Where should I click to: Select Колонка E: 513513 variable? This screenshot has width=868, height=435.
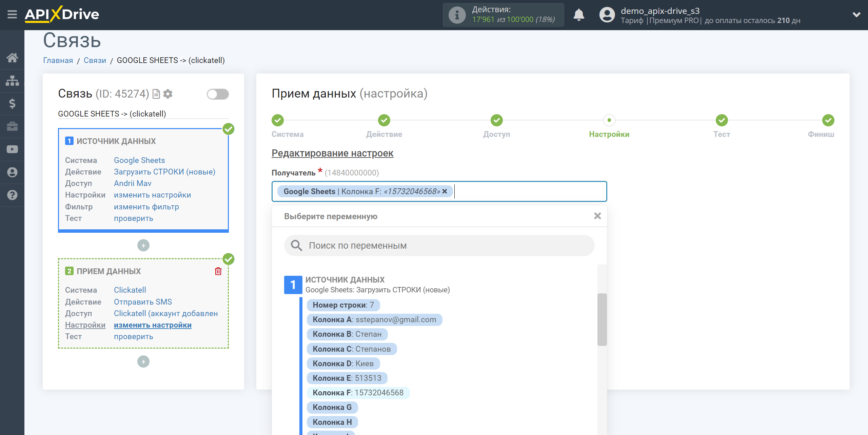(347, 378)
